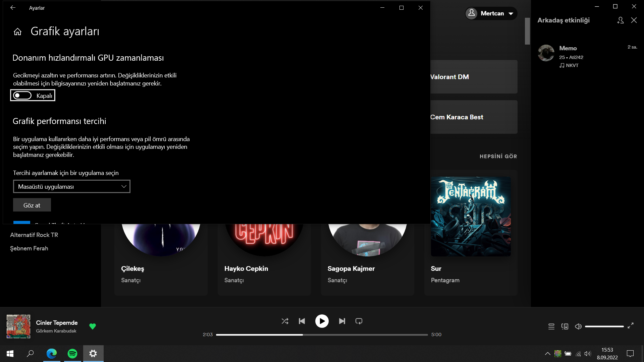Open the Valorant DM playlist card
This screenshot has width=644, height=362.
point(474,77)
